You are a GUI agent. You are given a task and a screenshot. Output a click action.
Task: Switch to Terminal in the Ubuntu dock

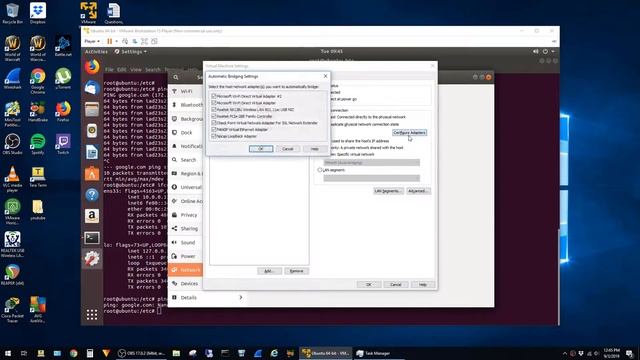tap(92, 238)
